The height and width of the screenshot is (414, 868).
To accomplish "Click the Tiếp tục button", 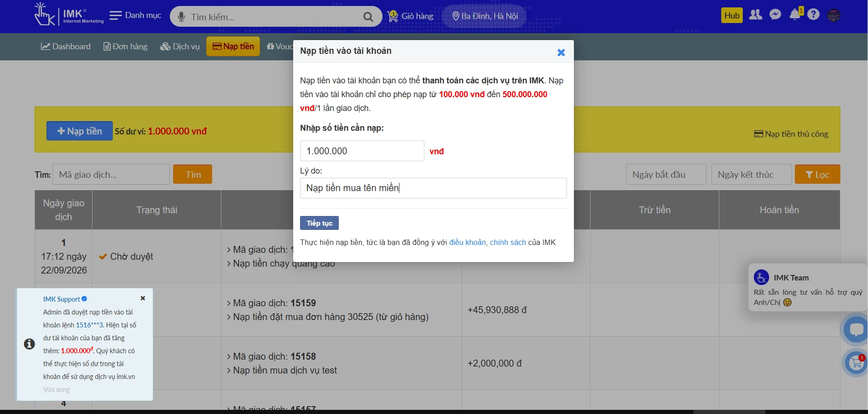I will (x=319, y=223).
